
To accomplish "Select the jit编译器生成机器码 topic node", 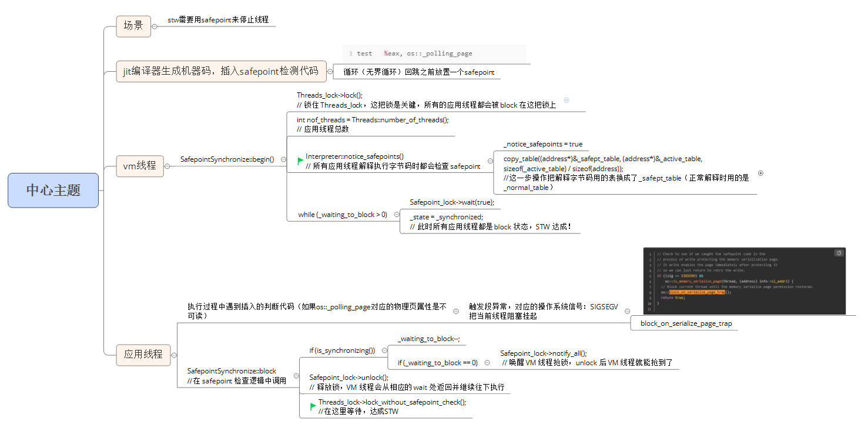I will pyautogui.click(x=221, y=71).
